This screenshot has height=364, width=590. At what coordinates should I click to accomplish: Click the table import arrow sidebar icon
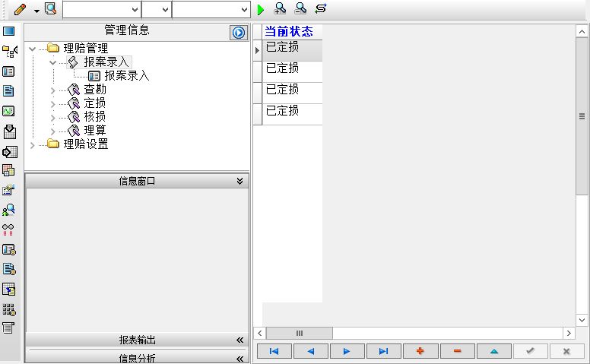point(8,290)
